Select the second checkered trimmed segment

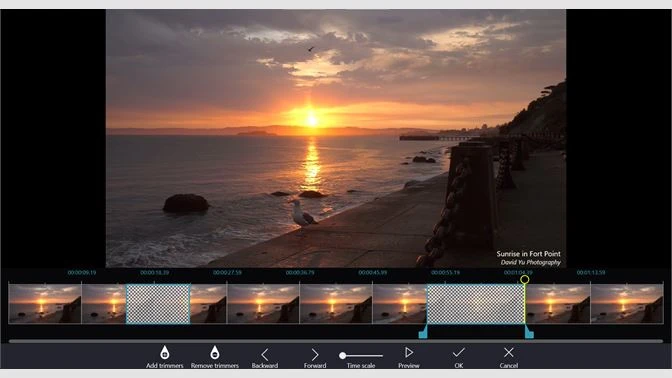(x=476, y=303)
